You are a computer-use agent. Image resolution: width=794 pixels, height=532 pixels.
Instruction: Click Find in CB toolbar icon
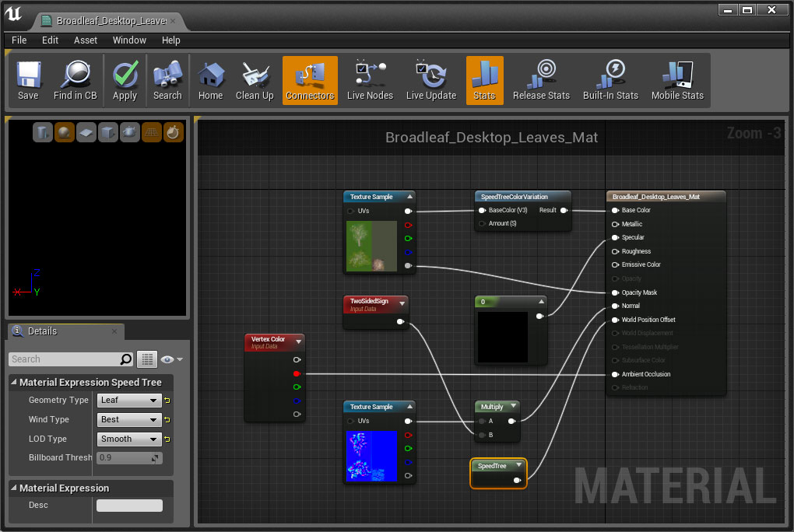(75, 81)
